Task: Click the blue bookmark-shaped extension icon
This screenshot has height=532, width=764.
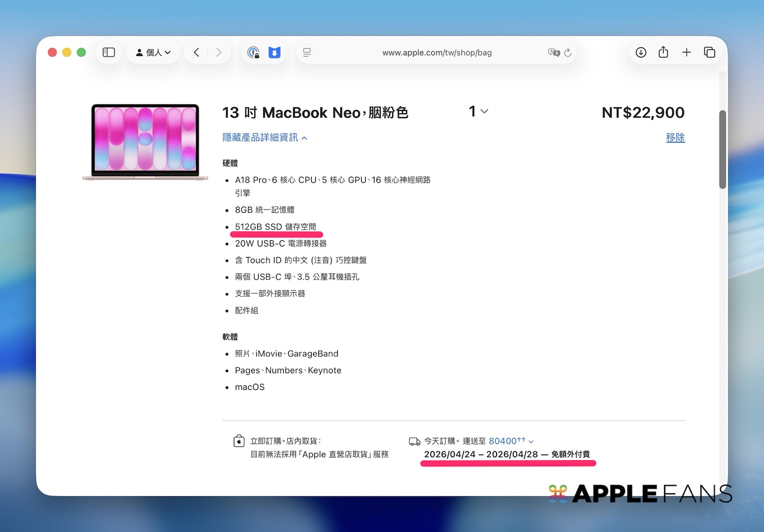Action: 275,52
